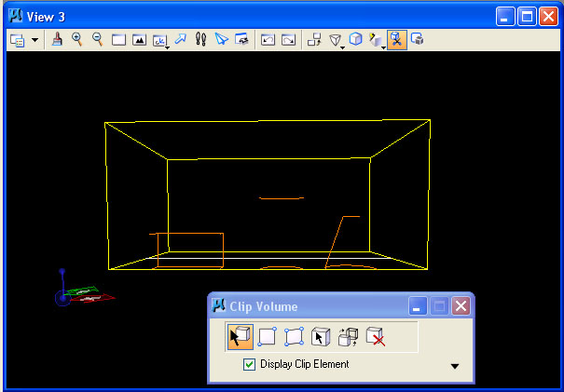Expand the View Attributes dropdown arrow
The height and width of the screenshot is (392, 564).
[x=34, y=40]
